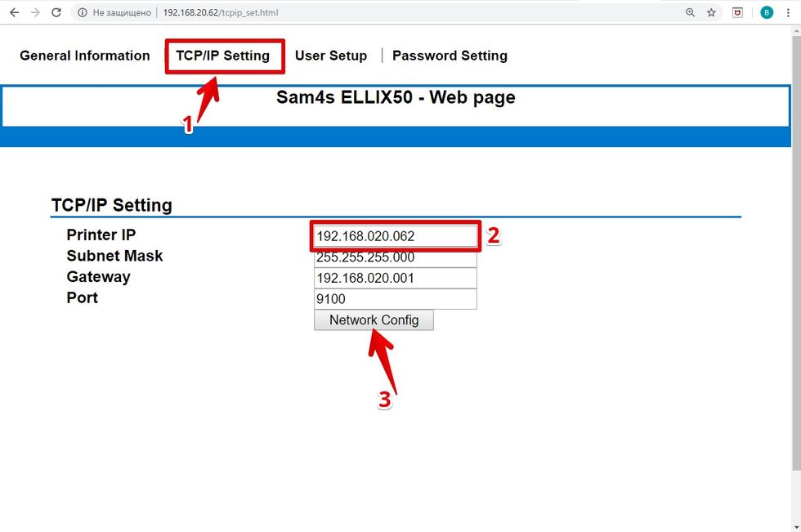
Task: Go back to the previous page
Action: click(x=15, y=12)
